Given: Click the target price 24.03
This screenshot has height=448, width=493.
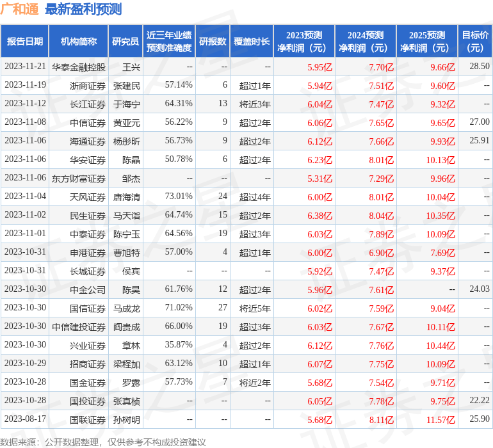Looking at the screenshot, I should pyautogui.click(x=480, y=289).
